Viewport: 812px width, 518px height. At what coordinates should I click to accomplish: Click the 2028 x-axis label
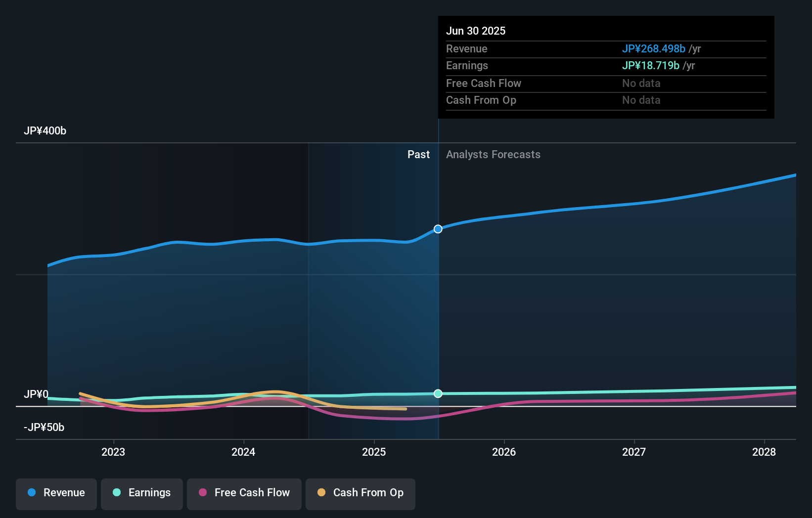(764, 452)
